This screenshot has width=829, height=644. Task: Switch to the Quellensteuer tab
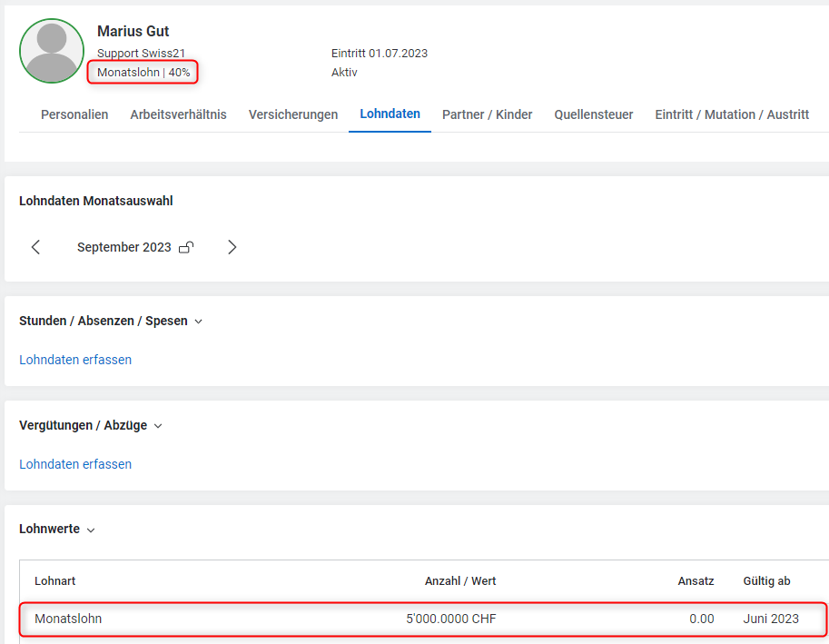(594, 114)
